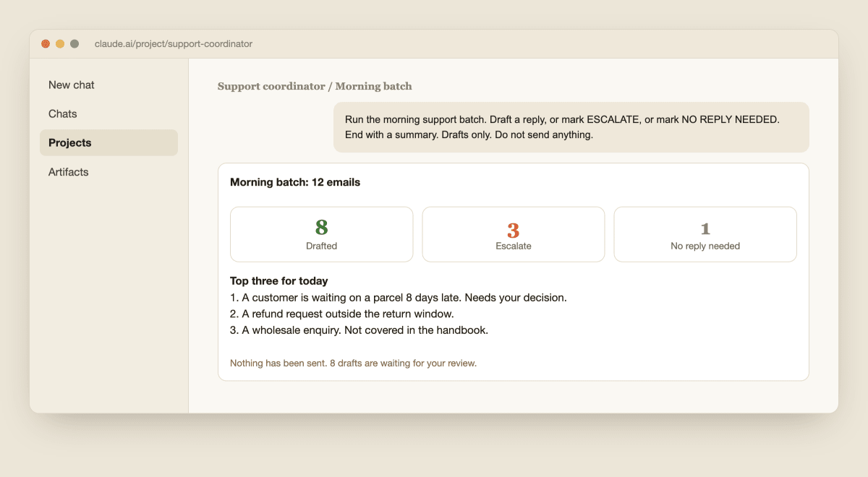
Task: Click the Support coordinator / Morning batch breadcrumb
Action: click(x=315, y=86)
